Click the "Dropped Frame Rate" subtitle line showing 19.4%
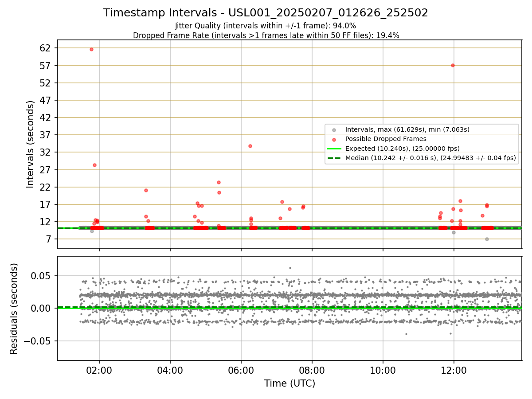The image size is (532, 399). click(x=266, y=35)
